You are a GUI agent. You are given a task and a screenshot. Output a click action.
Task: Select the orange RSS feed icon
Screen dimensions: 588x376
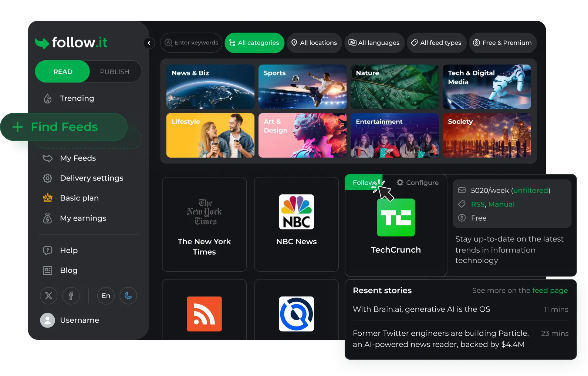tap(204, 314)
